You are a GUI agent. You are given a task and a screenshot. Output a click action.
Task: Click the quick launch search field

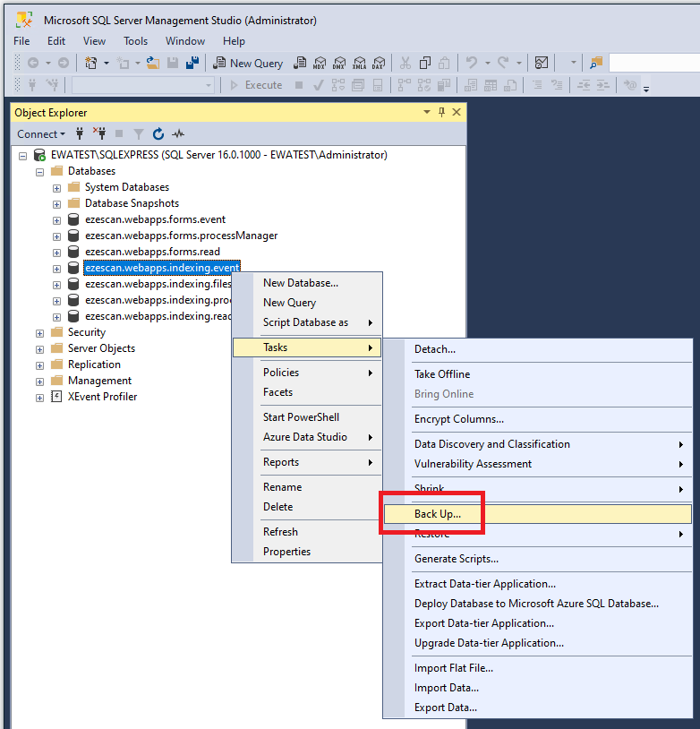tap(653, 63)
